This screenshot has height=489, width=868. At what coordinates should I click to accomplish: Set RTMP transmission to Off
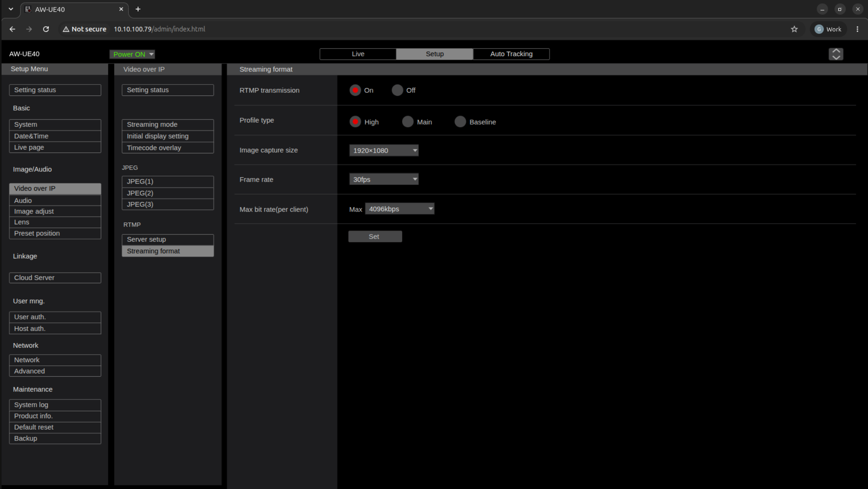pos(397,90)
